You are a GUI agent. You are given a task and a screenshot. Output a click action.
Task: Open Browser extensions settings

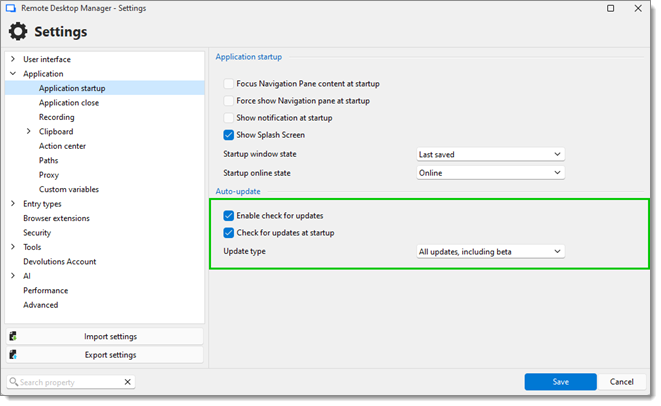pyautogui.click(x=56, y=218)
